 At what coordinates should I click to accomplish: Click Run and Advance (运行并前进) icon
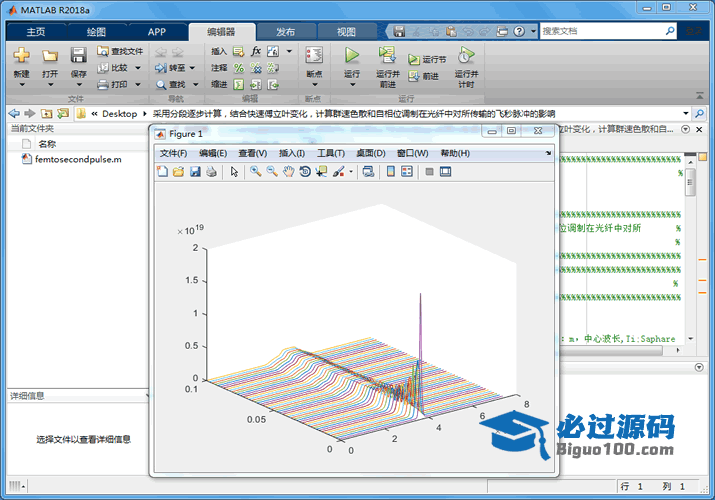pos(387,55)
